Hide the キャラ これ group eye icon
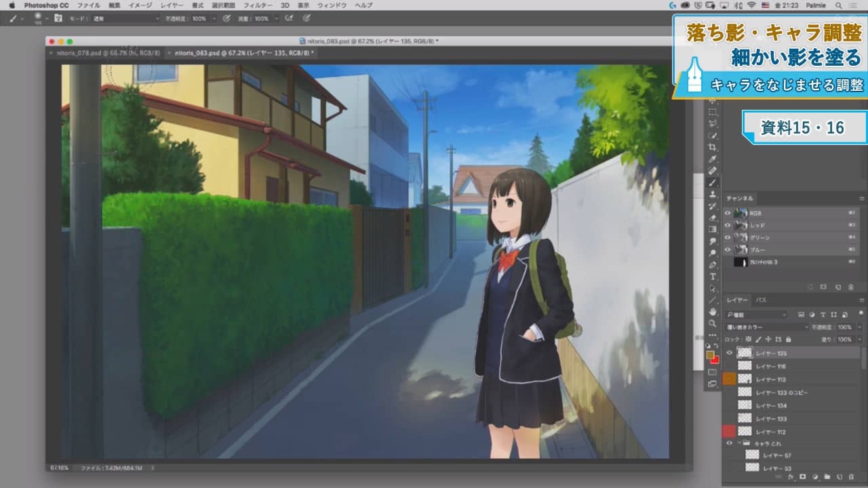 pyautogui.click(x=730, y=443)
